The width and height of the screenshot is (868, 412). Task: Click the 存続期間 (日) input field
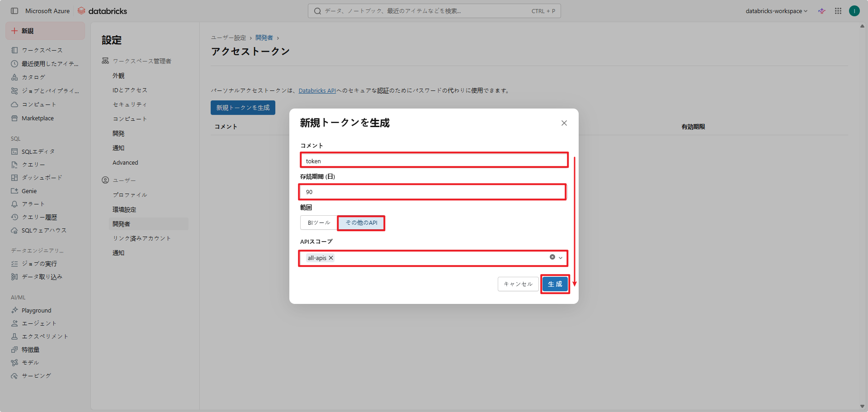pyautogui.click(x=432, y=192)
